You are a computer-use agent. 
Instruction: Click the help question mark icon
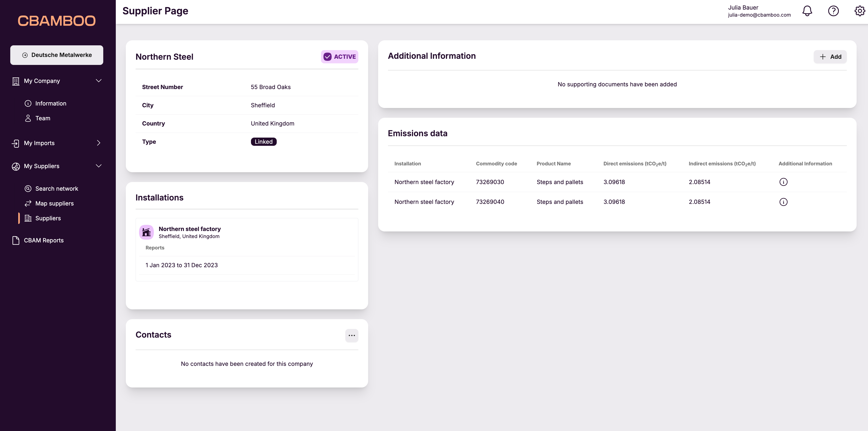tap(833, 11)
